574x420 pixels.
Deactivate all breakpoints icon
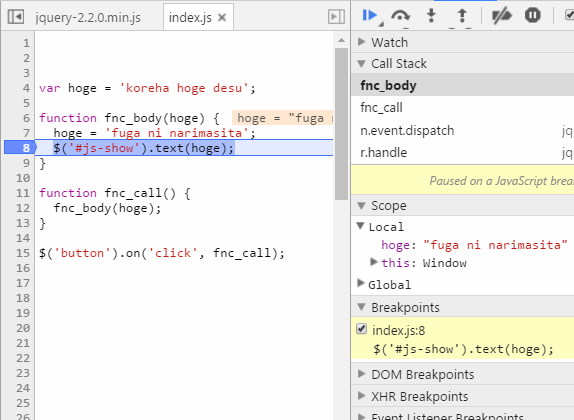(501, 16)
